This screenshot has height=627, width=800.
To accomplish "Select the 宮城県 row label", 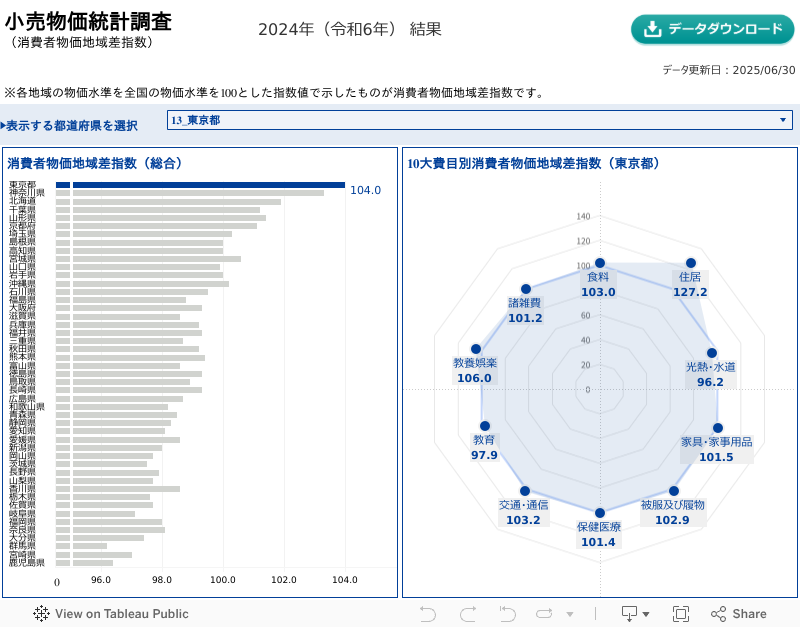I will (x=22, y=259).
